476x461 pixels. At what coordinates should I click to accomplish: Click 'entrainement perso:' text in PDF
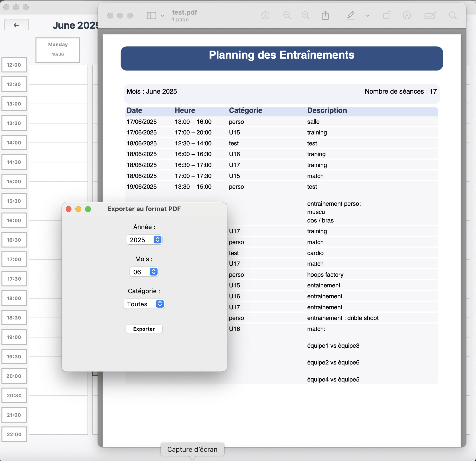pyautogui.click(x=334, y=204)
